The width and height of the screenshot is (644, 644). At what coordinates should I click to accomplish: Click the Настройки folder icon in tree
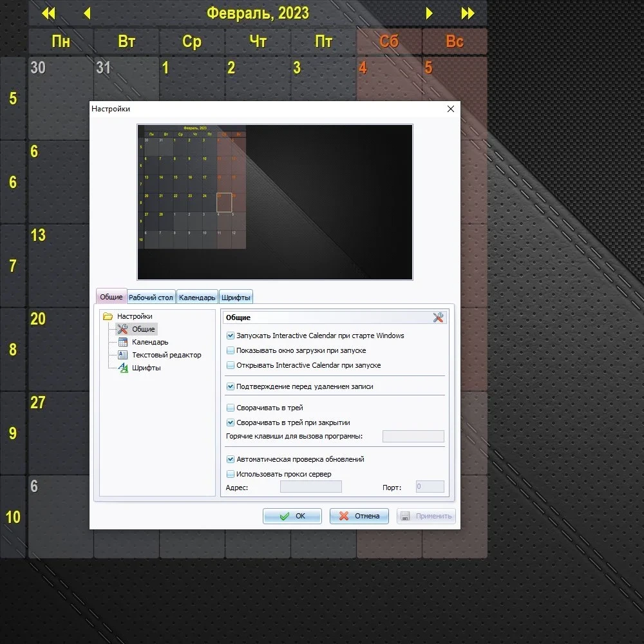(108, 316)
